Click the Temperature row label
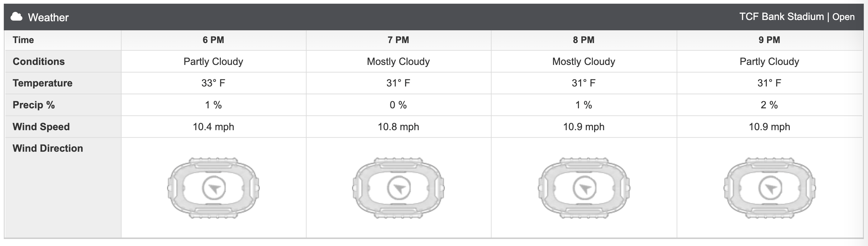The image size is (868, 246). click(42, 83)
